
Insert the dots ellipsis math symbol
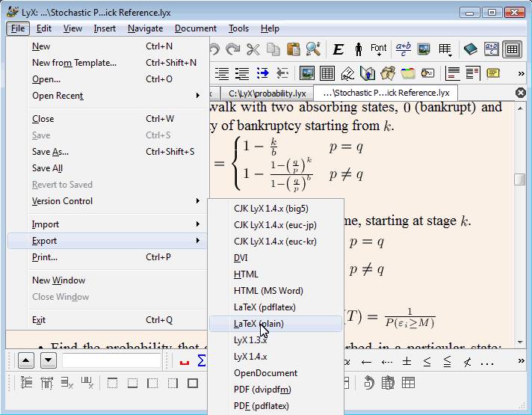(x=487, y=364)
